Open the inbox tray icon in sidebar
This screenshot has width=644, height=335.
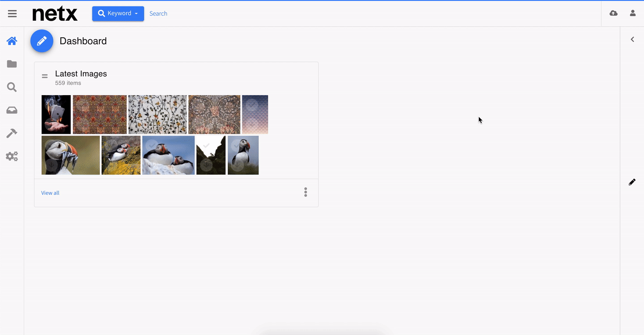12,110
